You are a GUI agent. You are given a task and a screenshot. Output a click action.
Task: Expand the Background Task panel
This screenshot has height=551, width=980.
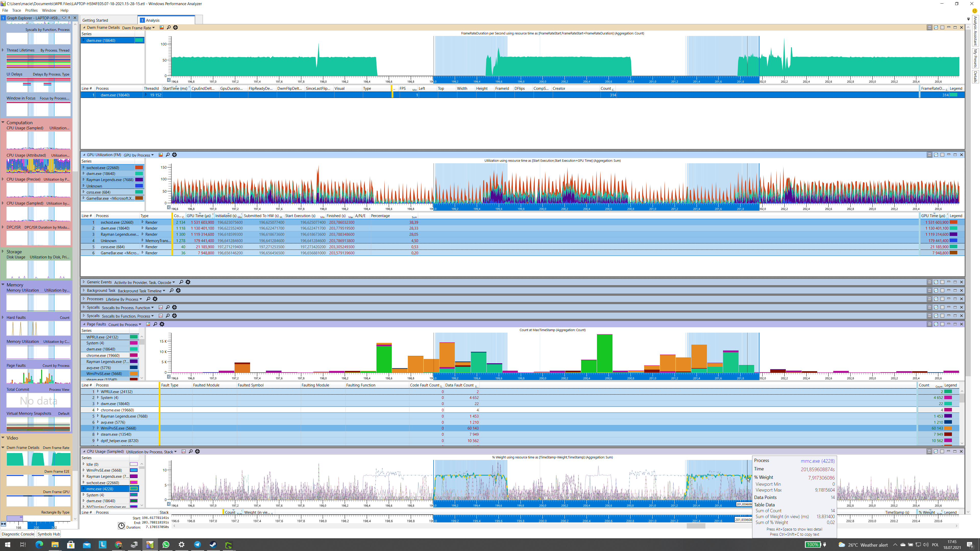(x=84, y=291)
